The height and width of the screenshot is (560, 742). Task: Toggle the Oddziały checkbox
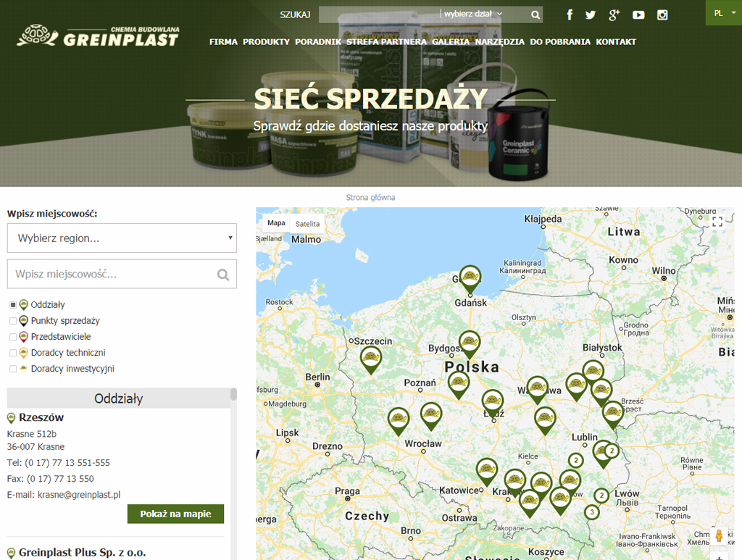tap(13, 305)
